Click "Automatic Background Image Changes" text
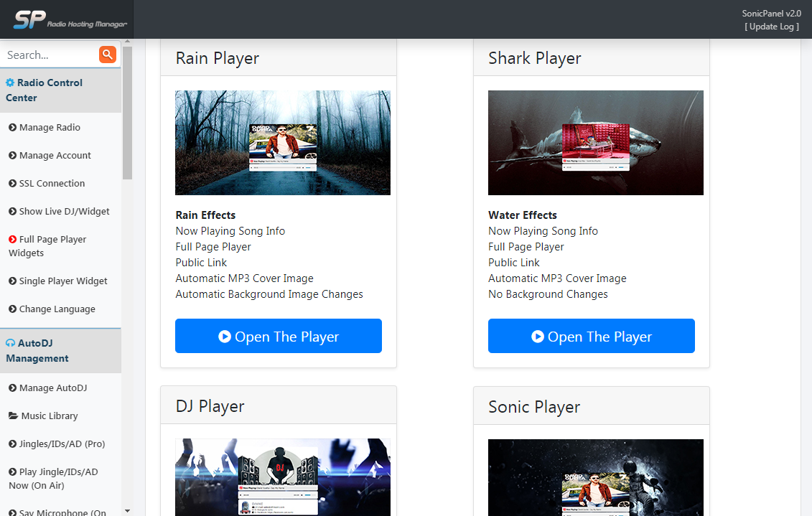This screenshot has height=516, width=812. tap(269, 294)
